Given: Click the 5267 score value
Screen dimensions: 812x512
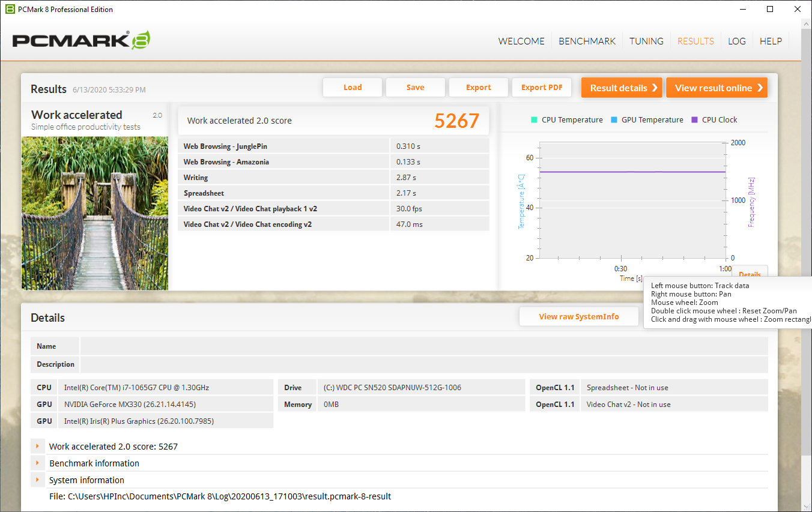Looking at the screenshot, I should (x=457, y=121).
